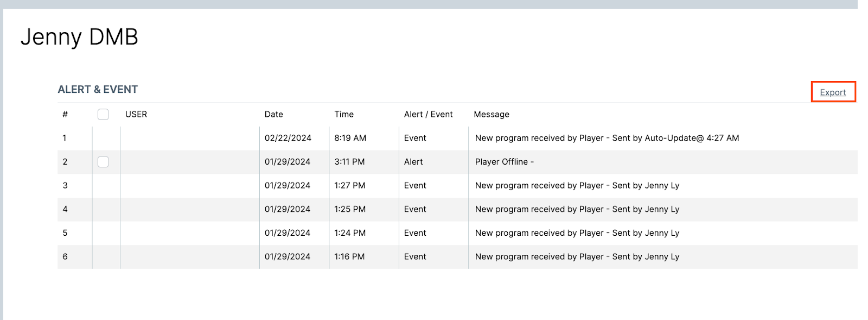
Task: Click the Export link
Action: point(833,92)
